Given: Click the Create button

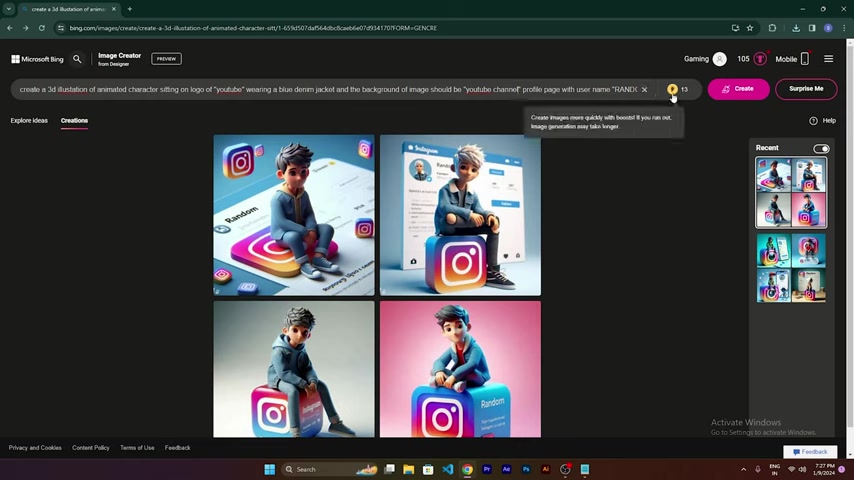Looking at the screenshot, I should (739, 89).
